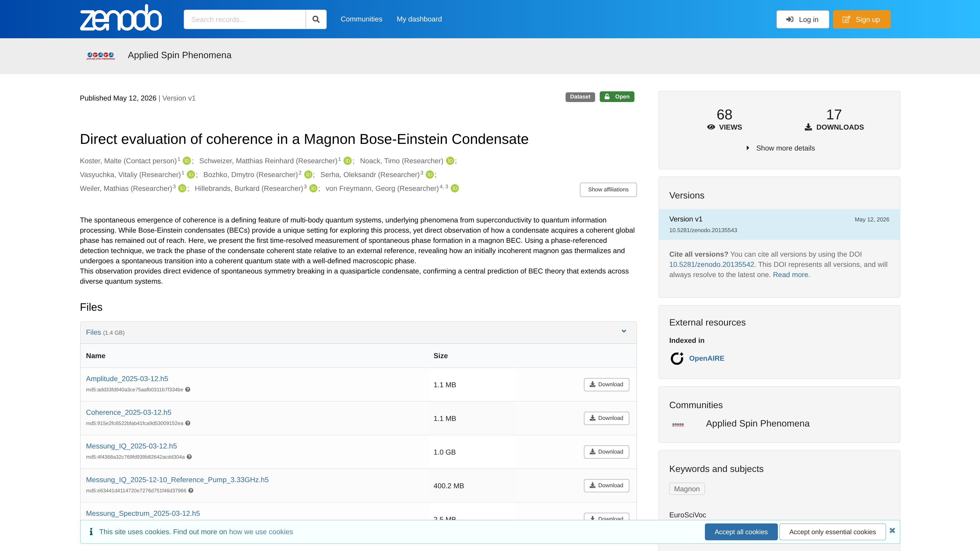The width and height of the screenshot is (980, 551).
Task: Open the OpenAIRE link
Action: (706, 358)
